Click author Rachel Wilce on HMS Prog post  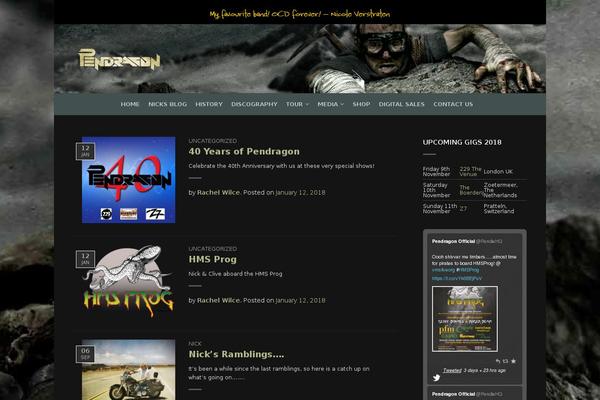point(218,300)
